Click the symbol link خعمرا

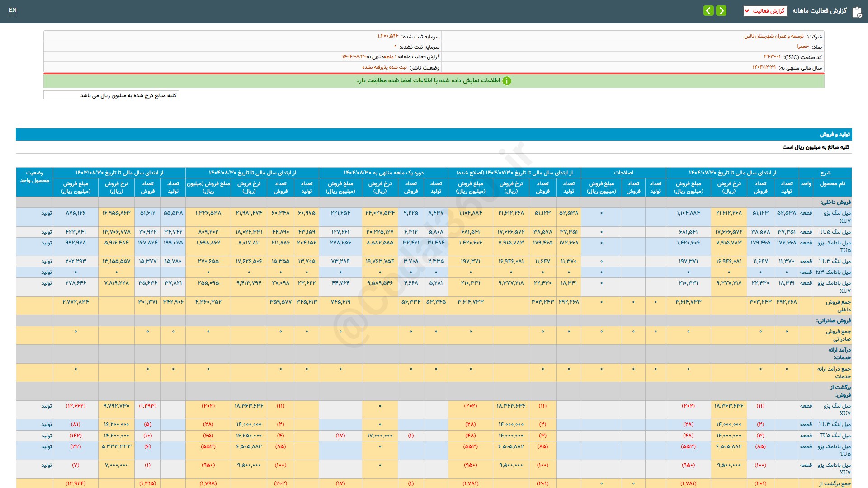pos(803,47)
